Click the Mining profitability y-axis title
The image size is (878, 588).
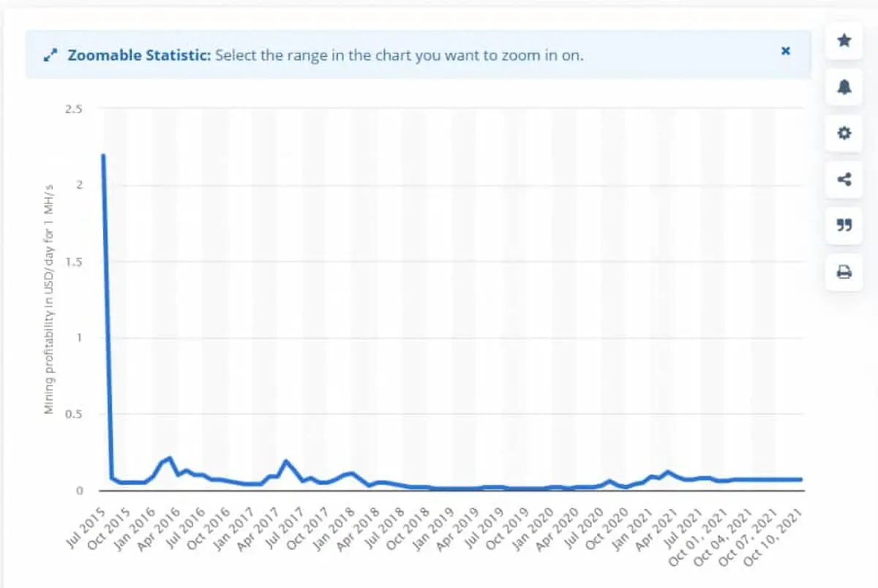point(49,299)
